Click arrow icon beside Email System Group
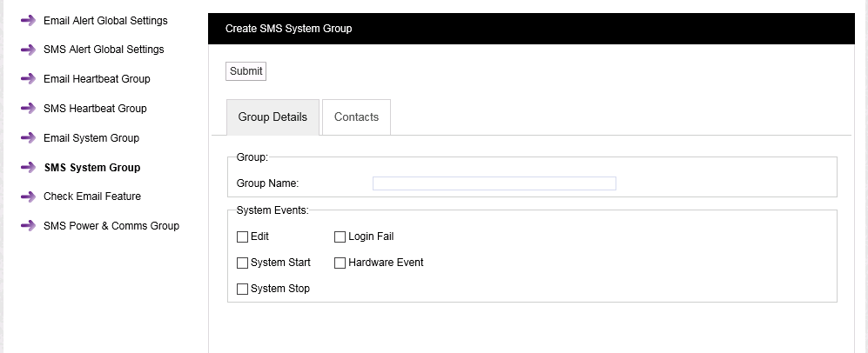The width and height of the screenshot is (868, 353). (x=28, y=138)
